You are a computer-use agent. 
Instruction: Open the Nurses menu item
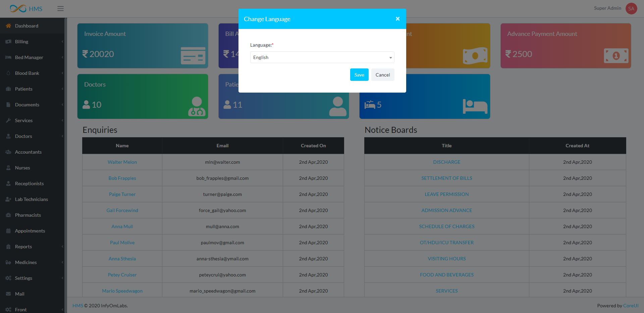22,168
